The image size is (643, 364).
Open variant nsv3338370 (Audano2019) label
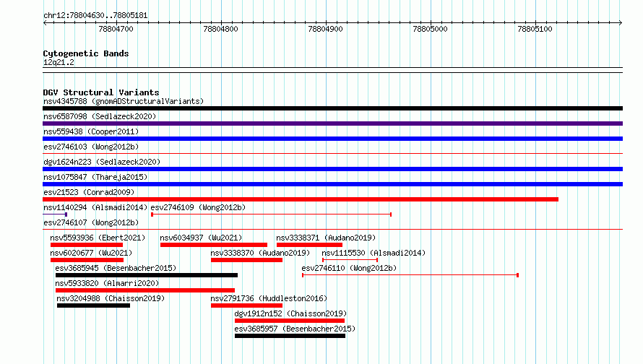(x=260, y=253)
